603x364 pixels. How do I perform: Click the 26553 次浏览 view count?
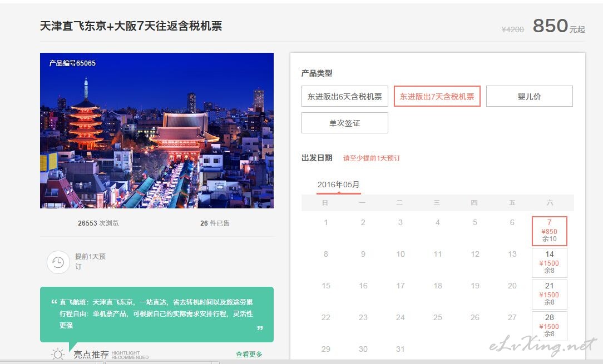point(98,223)
